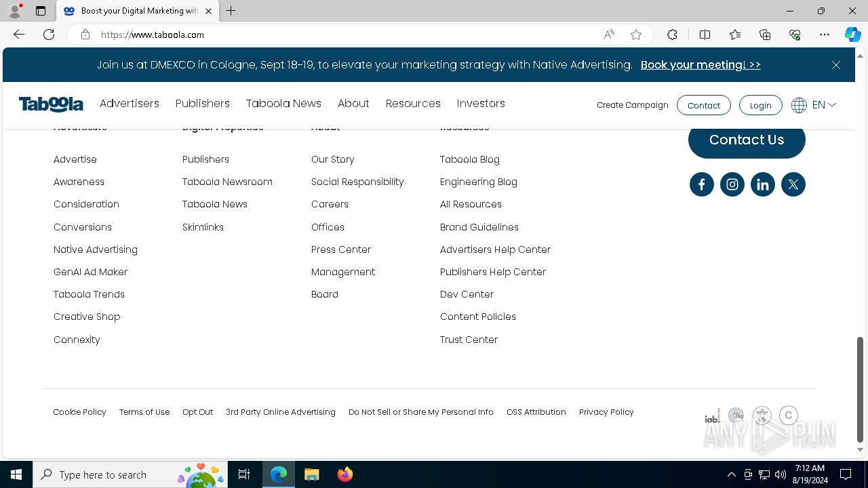Follow the Book your meeting link
The image size is (868, 488).
coord(701,65)
